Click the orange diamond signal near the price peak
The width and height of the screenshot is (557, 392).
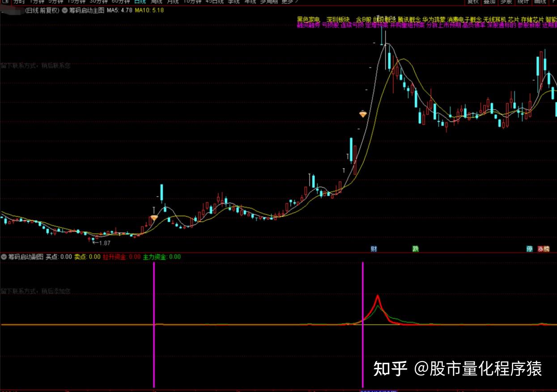pos(363,115)
